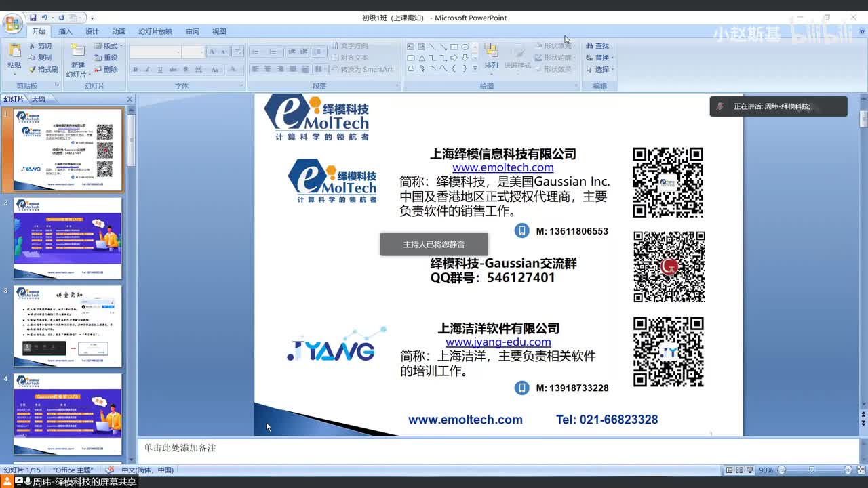Select the rectangle shape in gallery
868x488 pixels.
pyautogui.click(x=454, y=47)
